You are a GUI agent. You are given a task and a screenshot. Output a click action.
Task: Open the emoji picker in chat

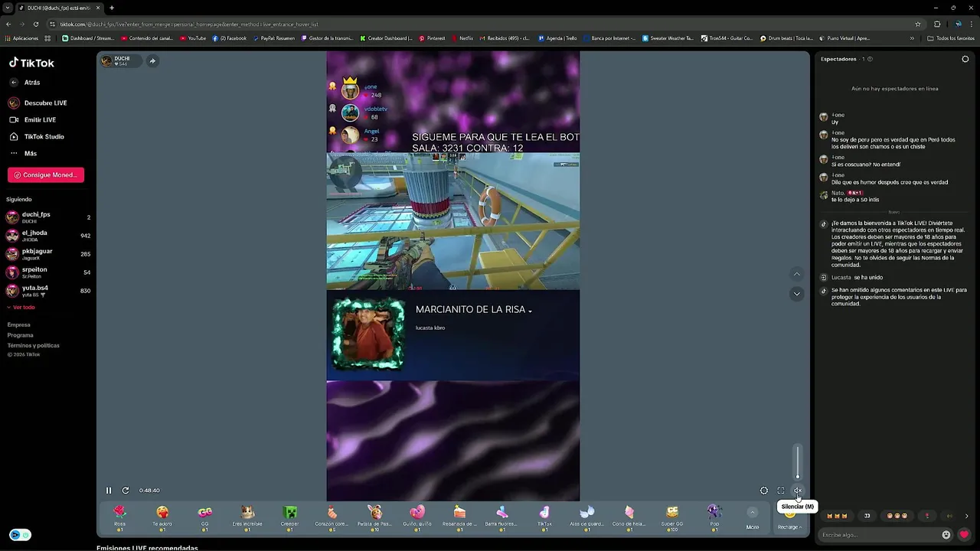coord(946,535)
